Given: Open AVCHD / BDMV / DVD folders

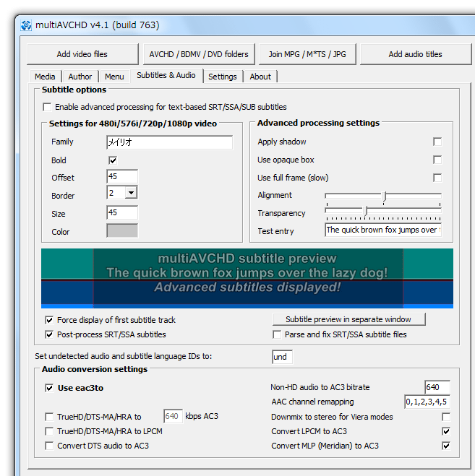Looking at the screenshot, I should [x=199, y=54].
